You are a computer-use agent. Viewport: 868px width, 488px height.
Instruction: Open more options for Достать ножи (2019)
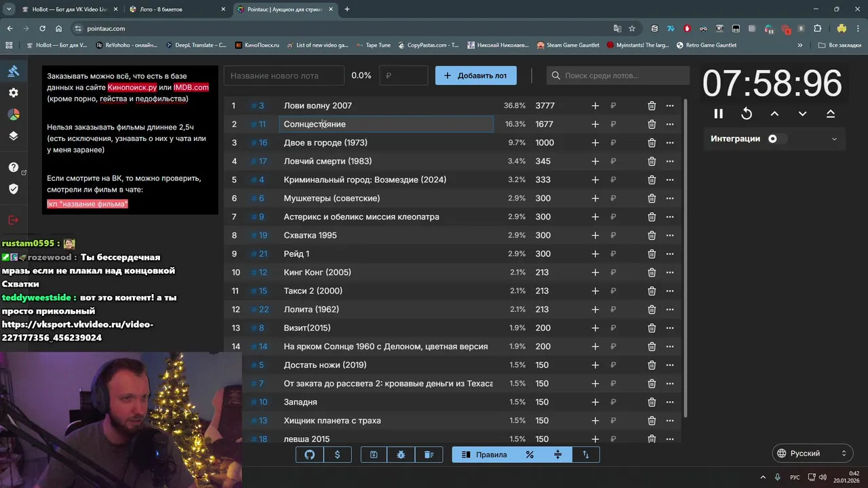670,365
